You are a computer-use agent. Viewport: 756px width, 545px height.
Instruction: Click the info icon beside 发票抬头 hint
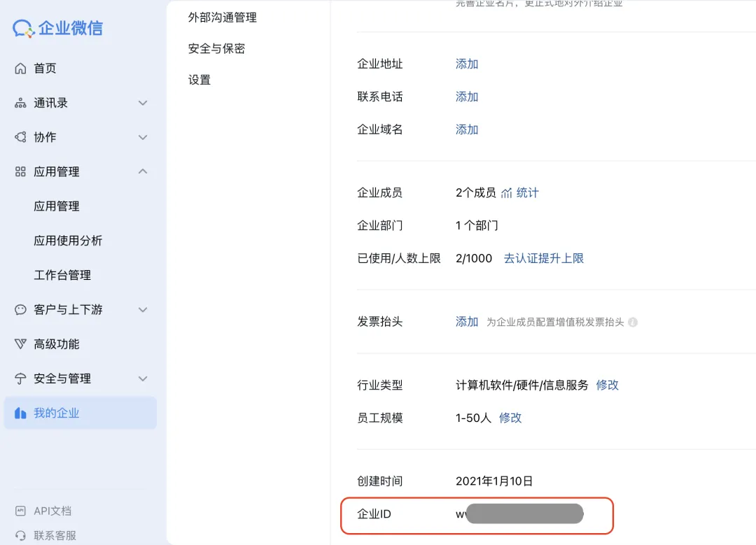[x=633, y=323]
